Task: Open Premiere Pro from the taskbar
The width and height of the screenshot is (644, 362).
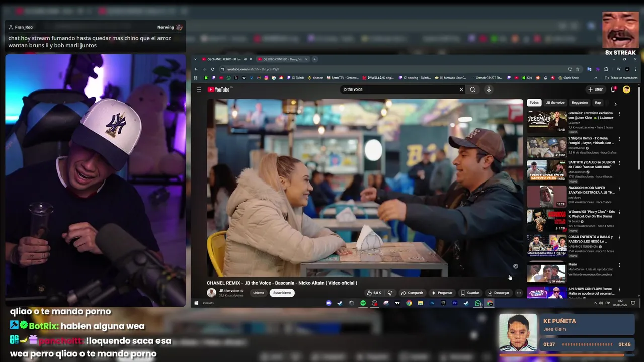Action: coord(455,303)
